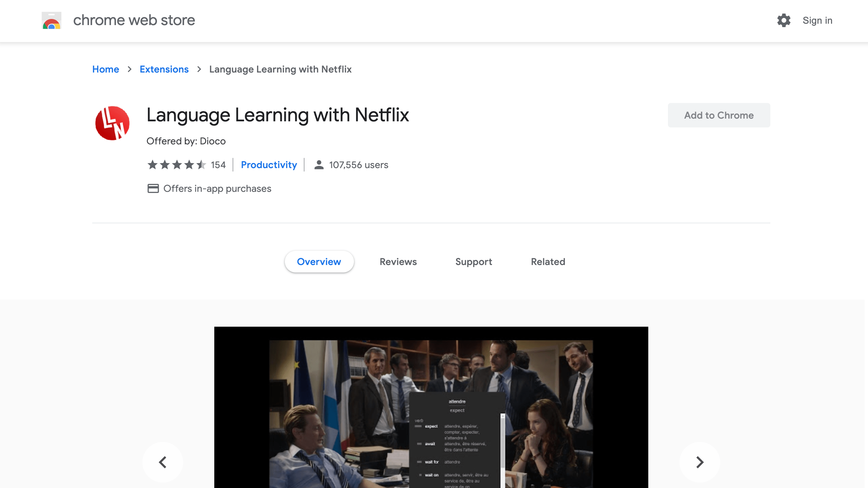Click the 154 ratings count
Viewport: 868px width, 488px height.
(218, 165)
